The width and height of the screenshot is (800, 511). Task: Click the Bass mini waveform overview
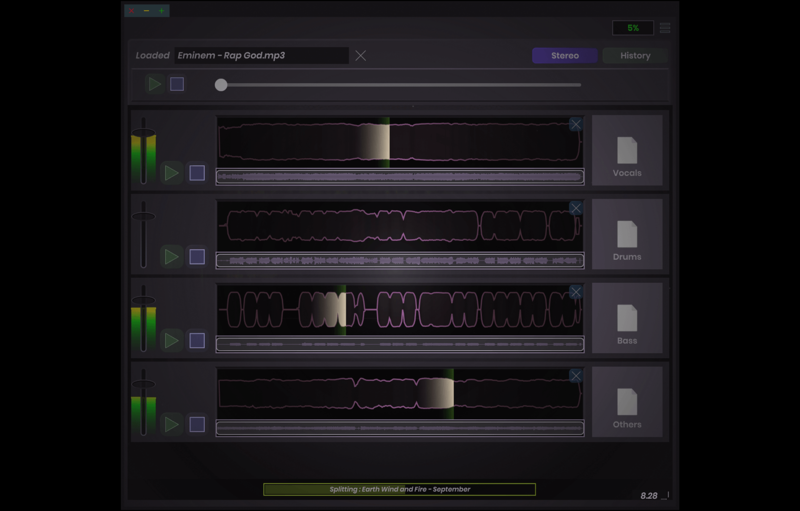400,344
